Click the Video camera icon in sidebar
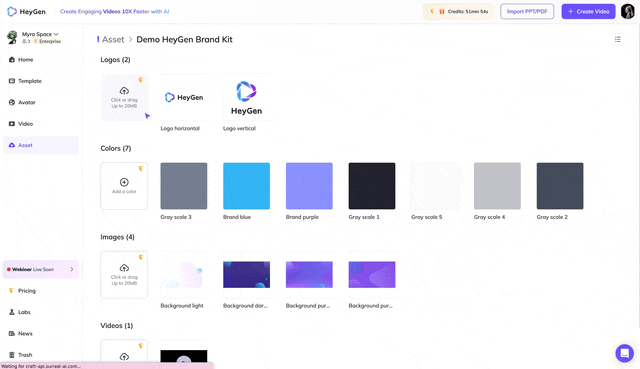Screen dimensions: 640x369 (x=12, y=124)
